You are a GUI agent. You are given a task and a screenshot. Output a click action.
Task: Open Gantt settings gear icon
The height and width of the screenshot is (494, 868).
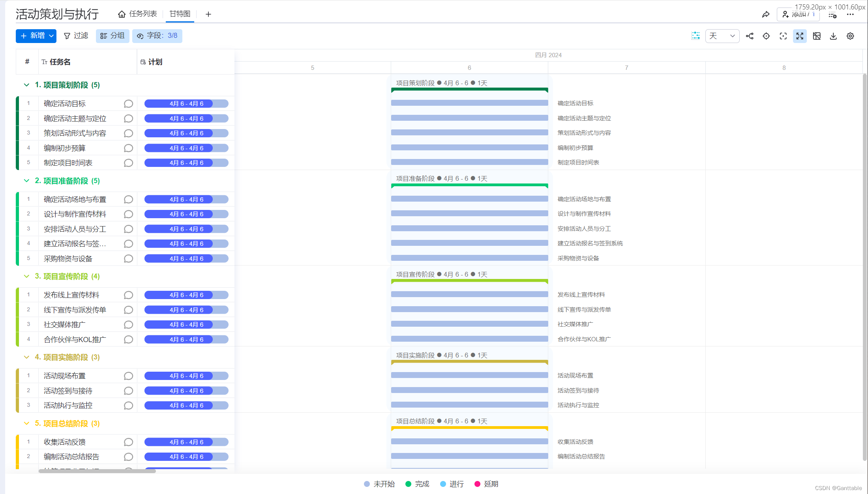tap(850, 36)
